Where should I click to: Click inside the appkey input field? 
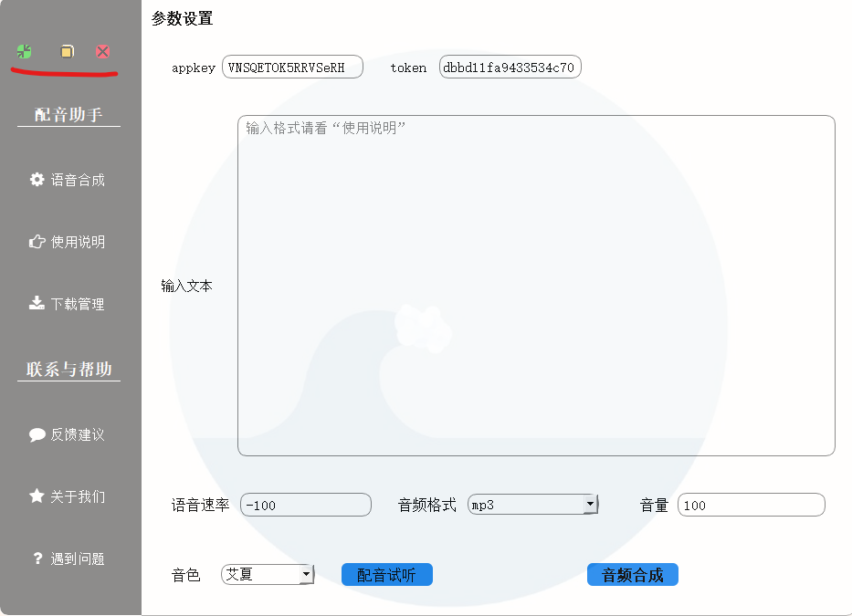pos(292,67)
